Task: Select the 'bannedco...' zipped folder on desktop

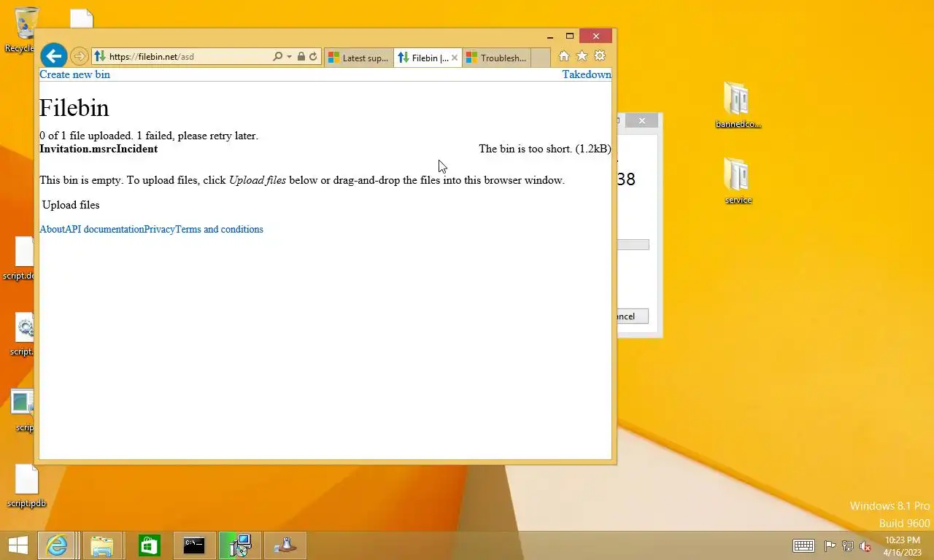Action: point(738,104)
